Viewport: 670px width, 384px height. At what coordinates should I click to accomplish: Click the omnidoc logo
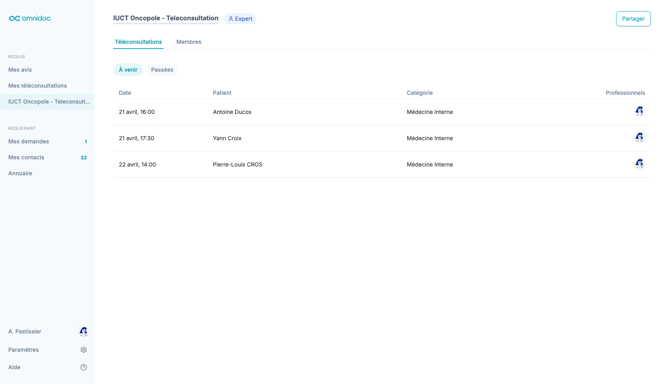[30, 18]
